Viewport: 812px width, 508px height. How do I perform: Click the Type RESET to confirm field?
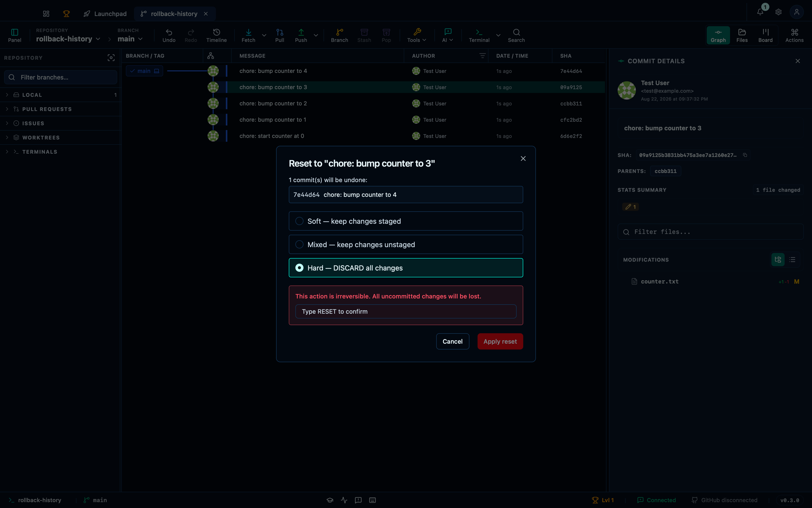(406, 311)
